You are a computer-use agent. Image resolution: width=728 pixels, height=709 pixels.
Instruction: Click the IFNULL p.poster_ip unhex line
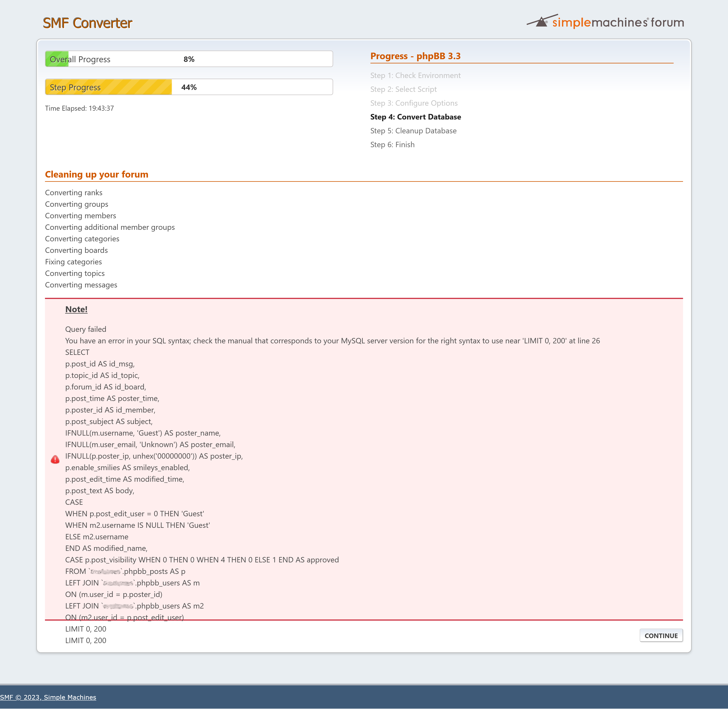tap(154, 456)
